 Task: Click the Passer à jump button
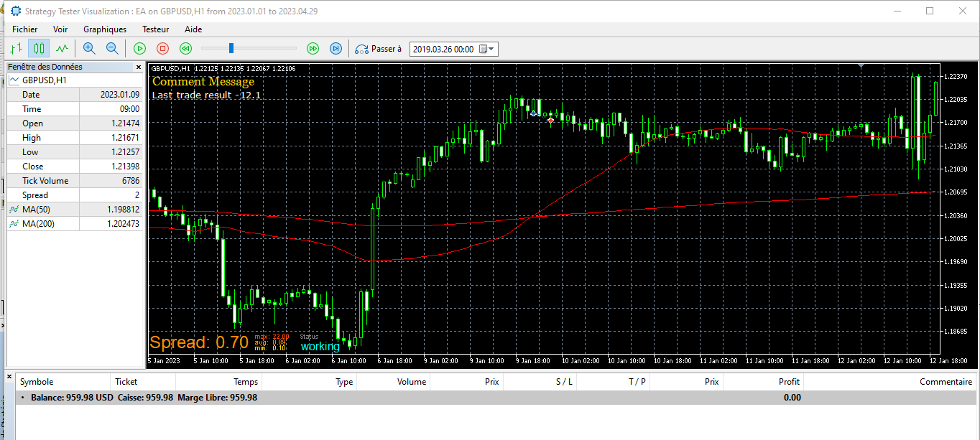379,49
